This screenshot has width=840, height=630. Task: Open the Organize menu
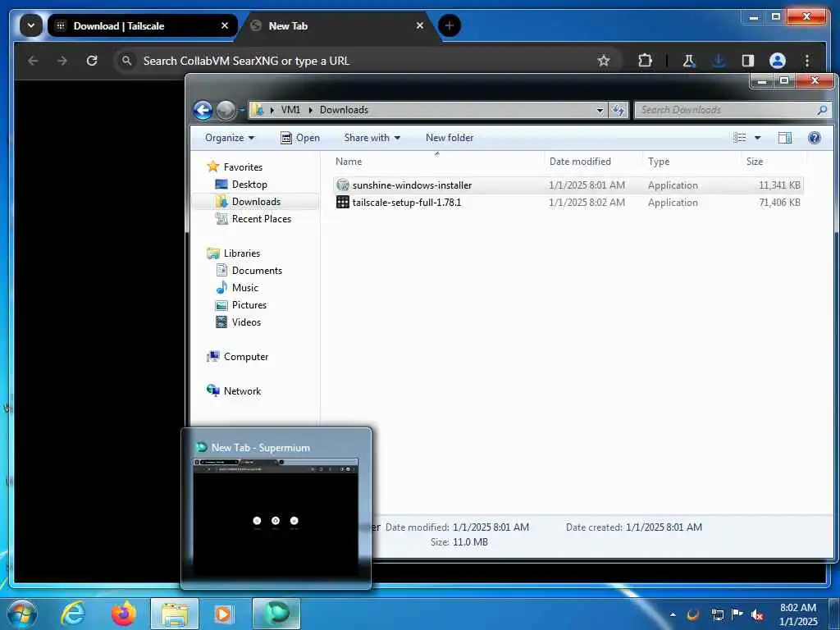pyautogui.click(x=230, y=138)
